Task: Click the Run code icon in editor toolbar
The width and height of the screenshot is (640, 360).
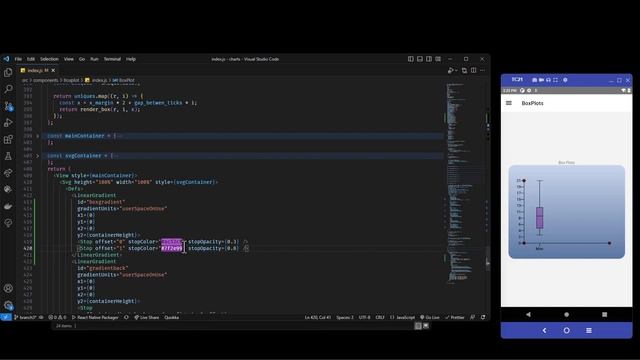Action: coord(450,70)
